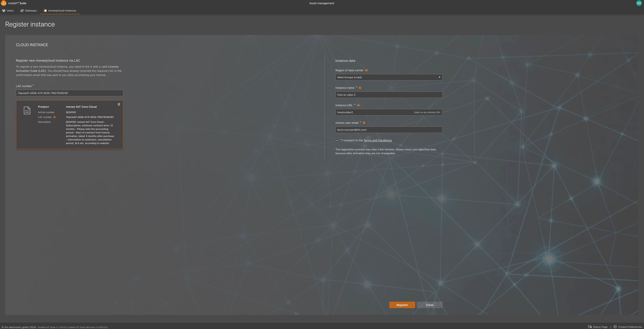Viewport: 644px width, 329px height.
Task: Click the Register instance heading
Action: [30, 24]
